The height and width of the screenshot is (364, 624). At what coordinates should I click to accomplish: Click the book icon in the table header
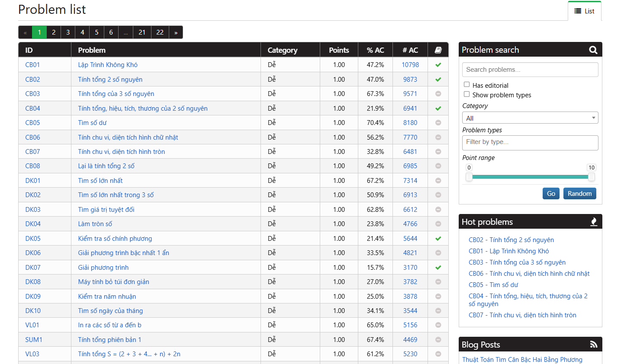coord(438,50)
